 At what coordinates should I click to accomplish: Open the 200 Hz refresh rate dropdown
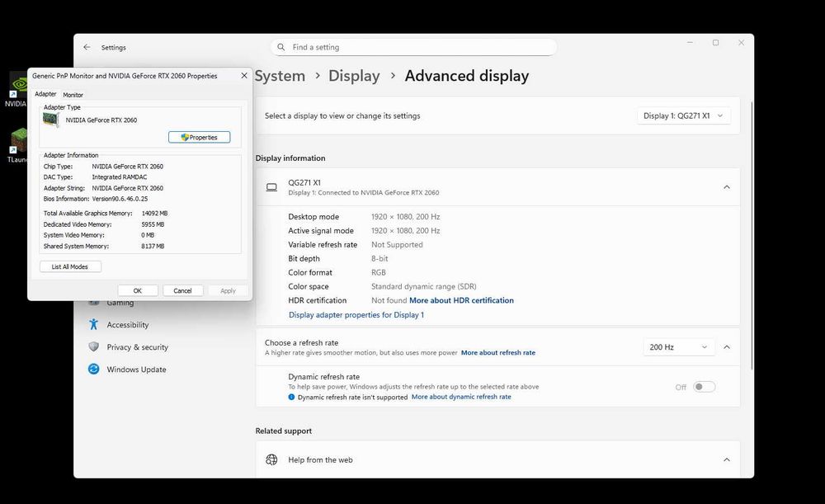(x=679, y=347)
